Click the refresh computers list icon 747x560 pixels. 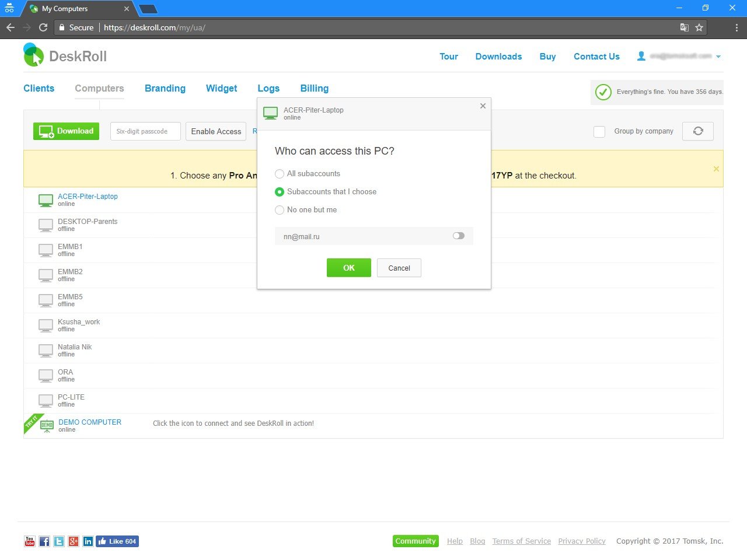coord(698,131)
